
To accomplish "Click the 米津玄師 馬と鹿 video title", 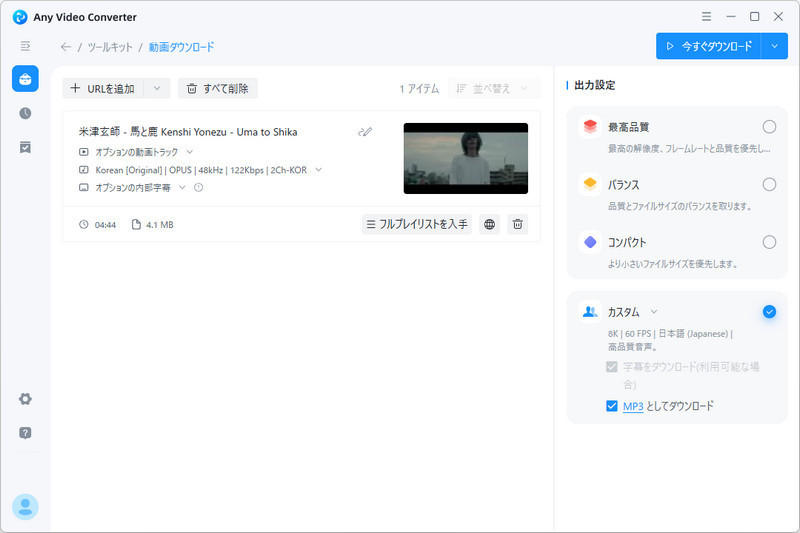I will (x=188, y=132).
